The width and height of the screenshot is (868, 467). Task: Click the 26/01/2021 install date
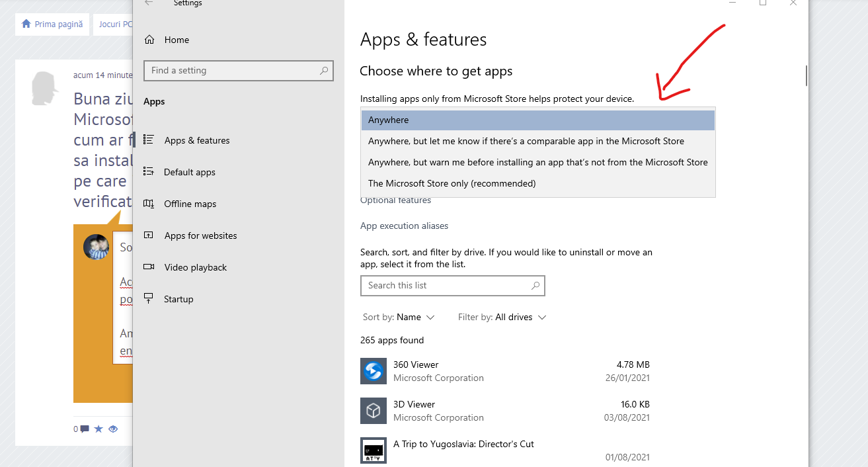pos(627,378)
